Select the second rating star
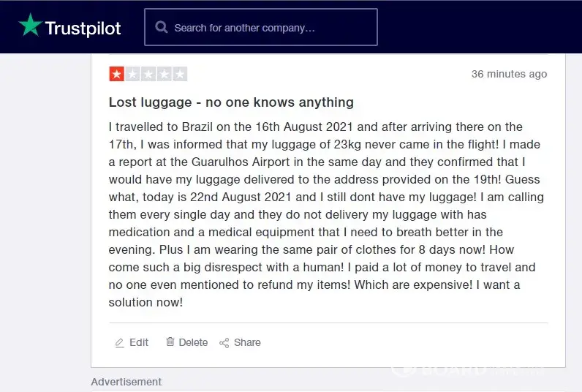 (x=132, y=74)
